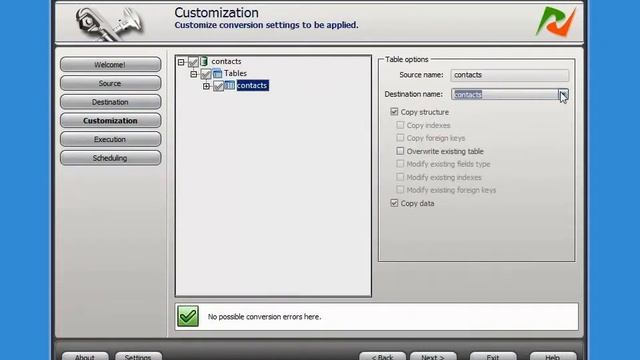Click the green checkmark status icon
The height and width of the screenshot is (360, 640).
(188, 316)
